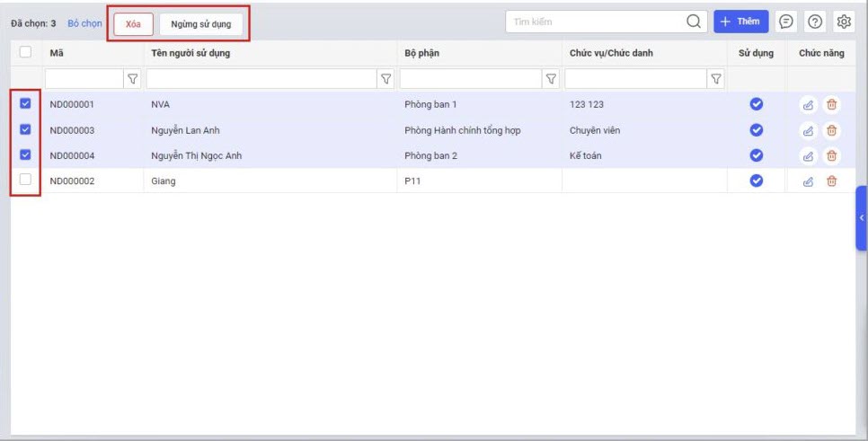
Task: Toggle the select-all header checkbox
Action: click(25, 53)
